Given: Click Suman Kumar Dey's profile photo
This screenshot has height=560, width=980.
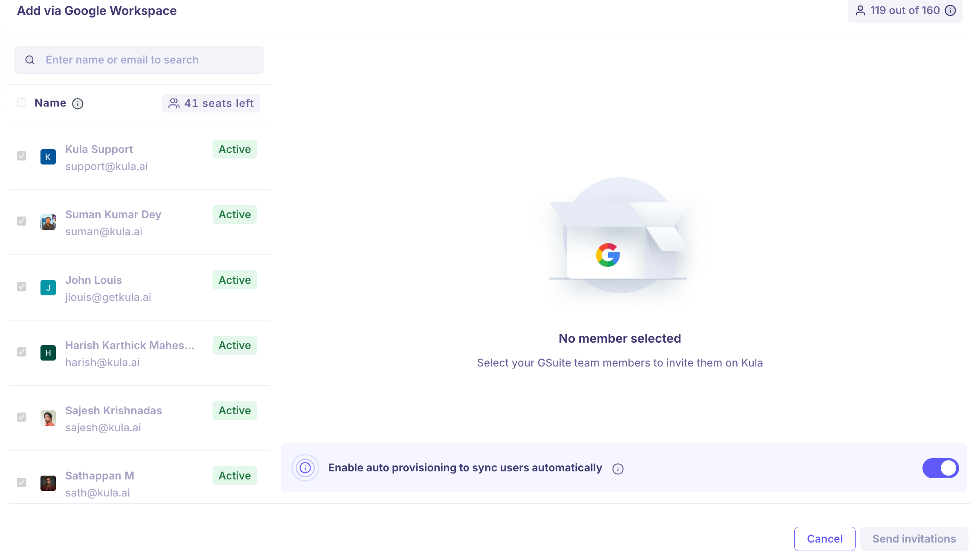Looking at the screenshot, I should click(x=48, y=222).
